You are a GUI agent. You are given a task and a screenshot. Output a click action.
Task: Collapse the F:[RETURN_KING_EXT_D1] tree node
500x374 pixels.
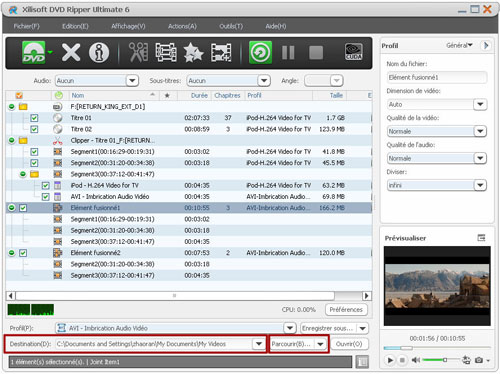(x=12, y=107)
